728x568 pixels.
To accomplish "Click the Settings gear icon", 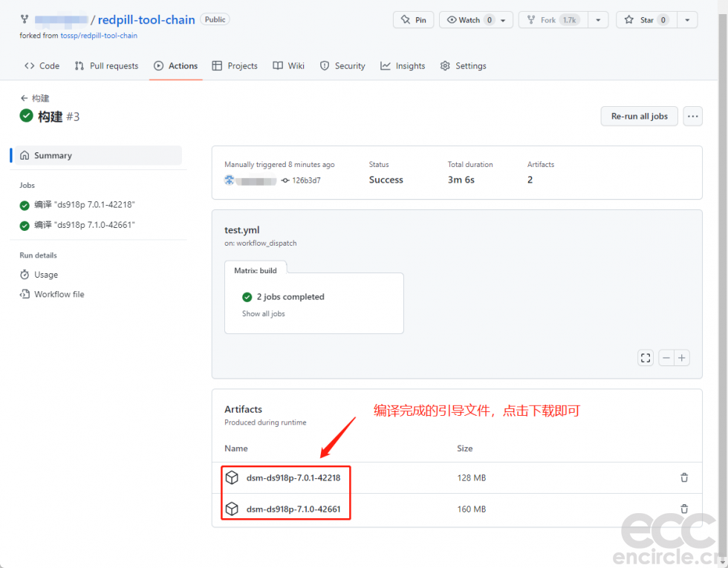I will click(445, 66).
